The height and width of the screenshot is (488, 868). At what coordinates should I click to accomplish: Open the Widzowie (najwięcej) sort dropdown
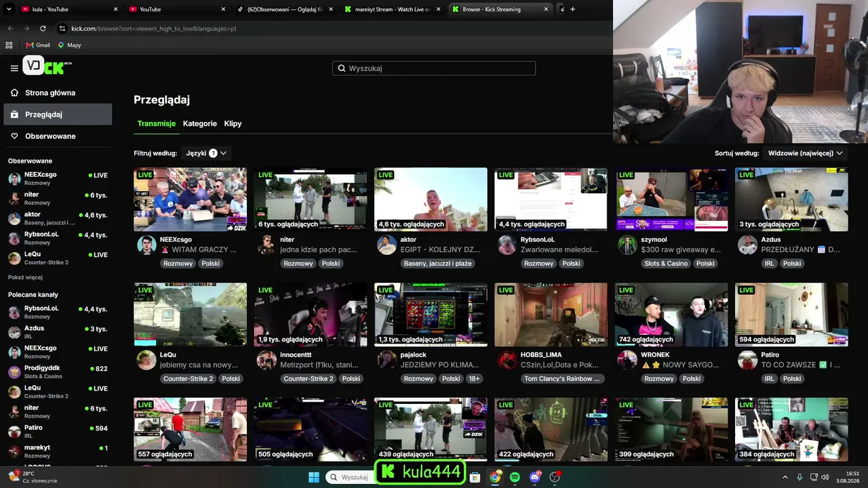(805, 153)
